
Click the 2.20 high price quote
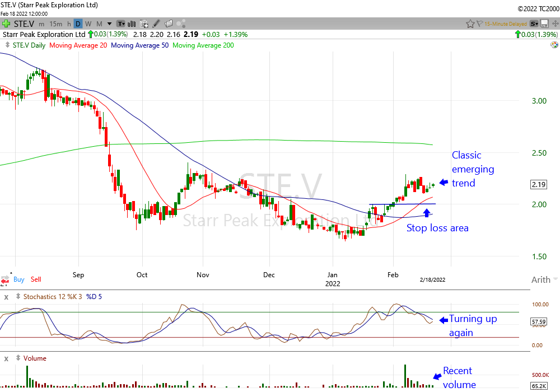point(156,34)
